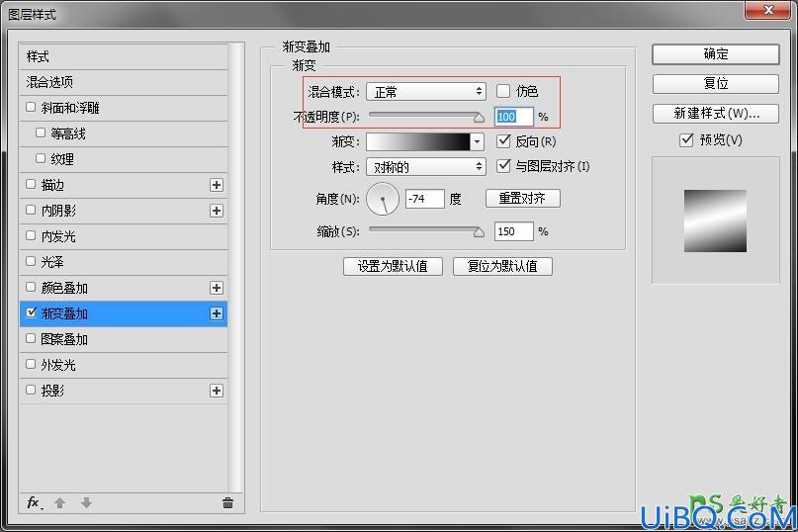Select 混合选项 in the style list

[x=124, y=82]
